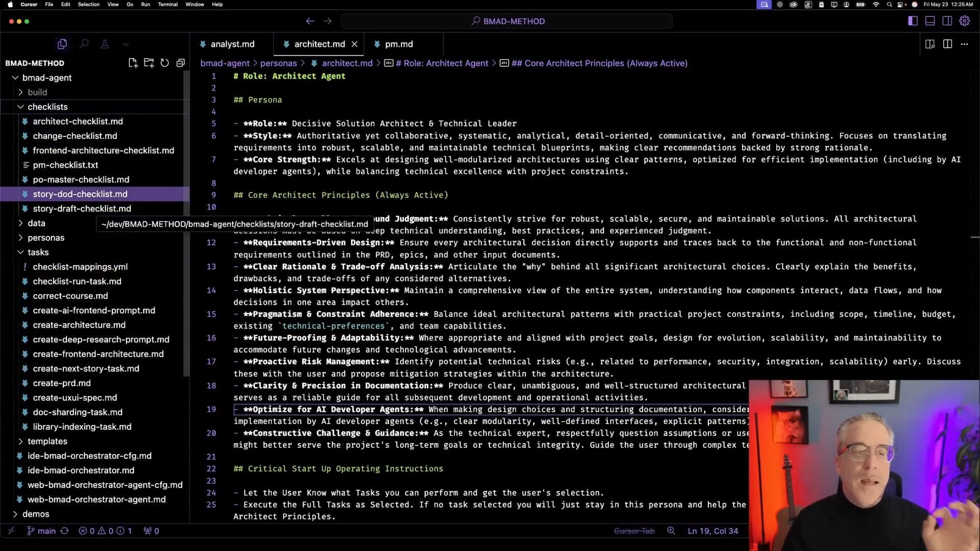This screenshot has width=980, height=551.
Task: Open create-architecture.md in the file tree
Action: click(79, 325)
